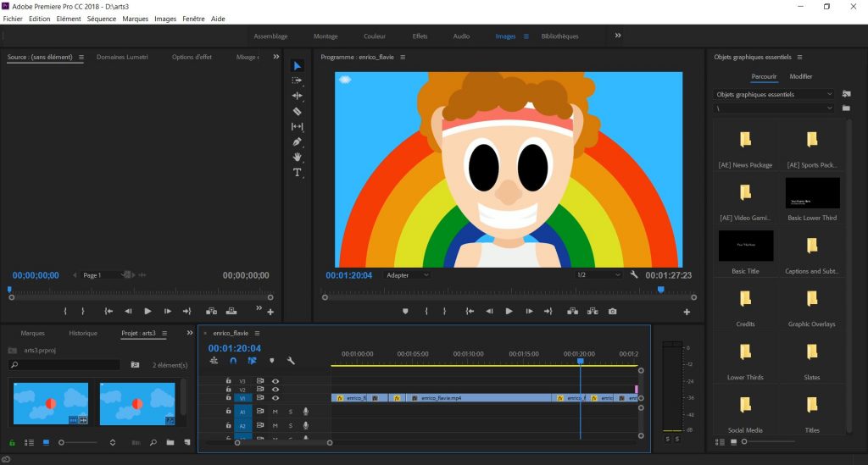Screen dimensions: 868x465
Task: Select the Pen tool
Action: (298, 141)
